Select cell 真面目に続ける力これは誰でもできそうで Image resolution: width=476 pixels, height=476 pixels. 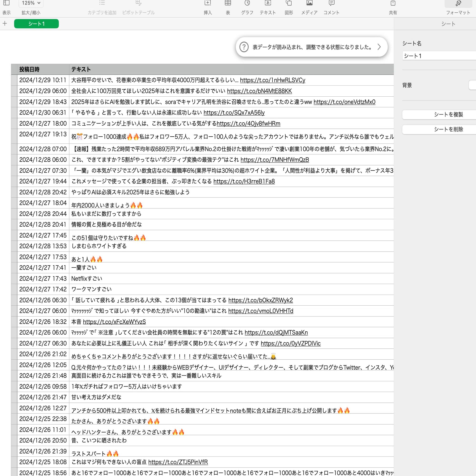(x=231, y=376)
